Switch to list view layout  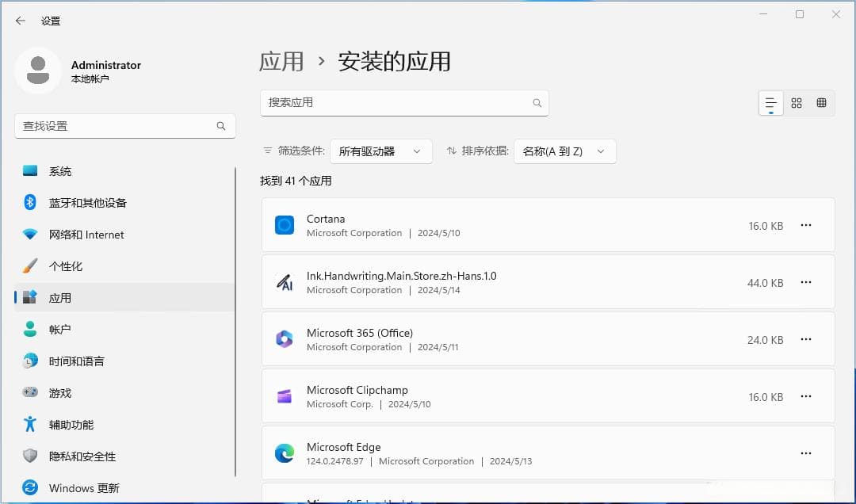771,103
